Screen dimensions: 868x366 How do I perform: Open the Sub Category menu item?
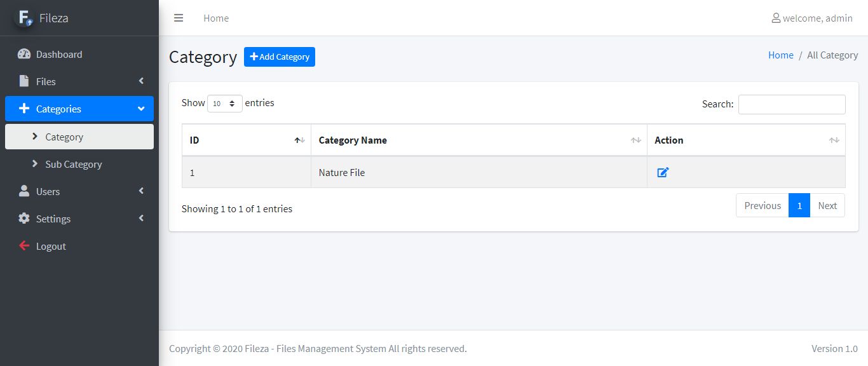[73, 164]
